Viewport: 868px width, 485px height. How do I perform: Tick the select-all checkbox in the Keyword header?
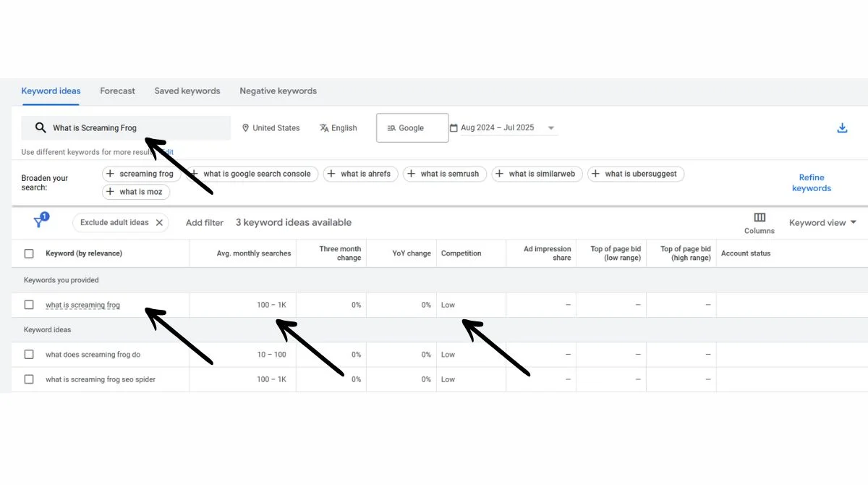coord(29,253)
